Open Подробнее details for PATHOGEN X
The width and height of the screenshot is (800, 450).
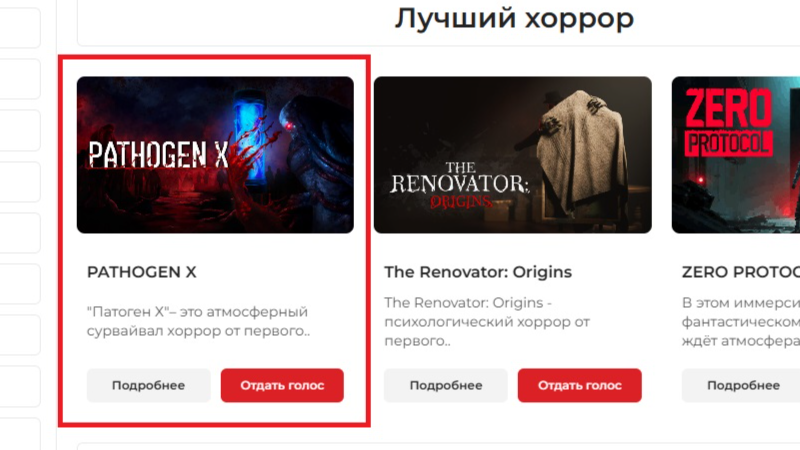click(x=148, y=385)
